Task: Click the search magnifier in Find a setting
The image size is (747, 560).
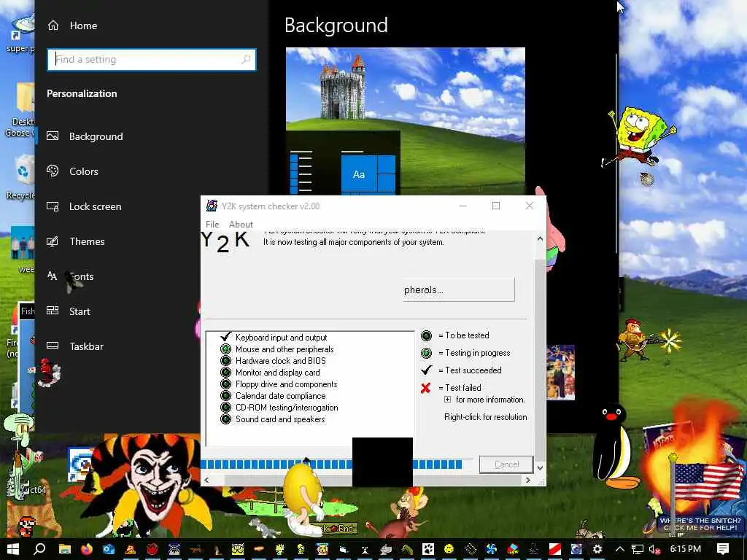Action: tap(246, 60)
